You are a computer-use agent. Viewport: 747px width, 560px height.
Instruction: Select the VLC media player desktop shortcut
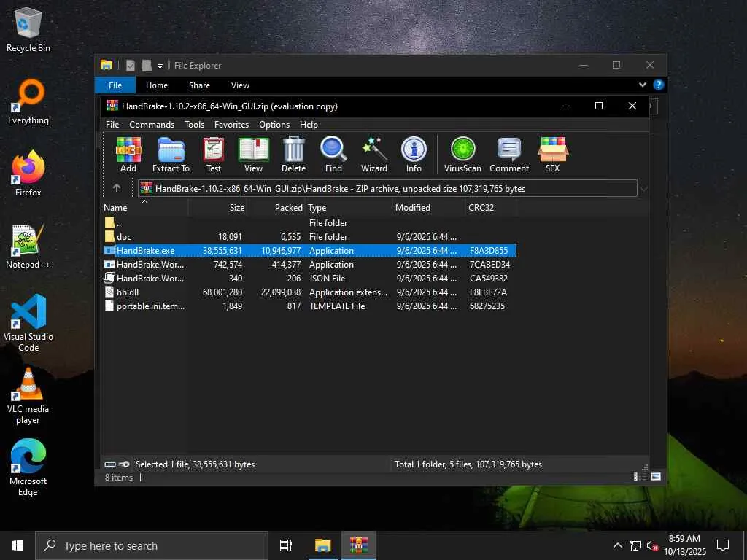(28, 396)
